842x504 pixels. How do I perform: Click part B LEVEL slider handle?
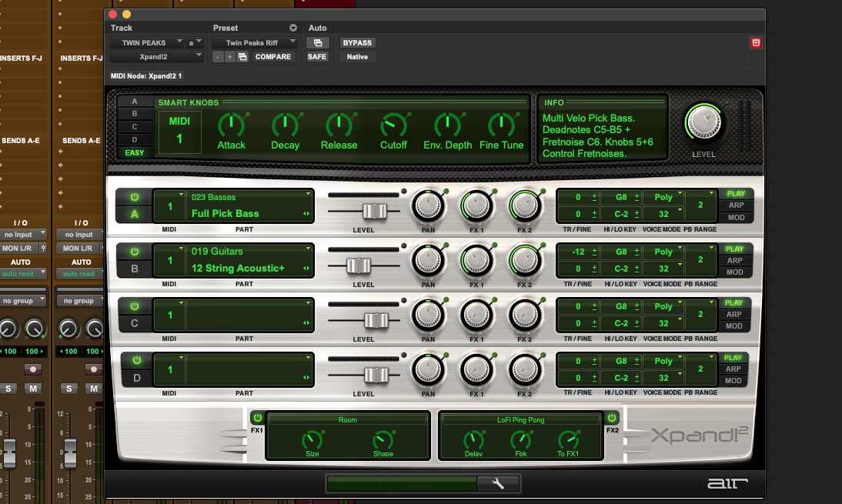tap(358, 265)
